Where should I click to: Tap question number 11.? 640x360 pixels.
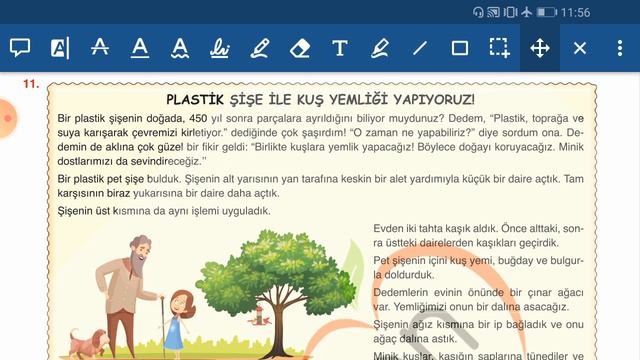[31, 84]
